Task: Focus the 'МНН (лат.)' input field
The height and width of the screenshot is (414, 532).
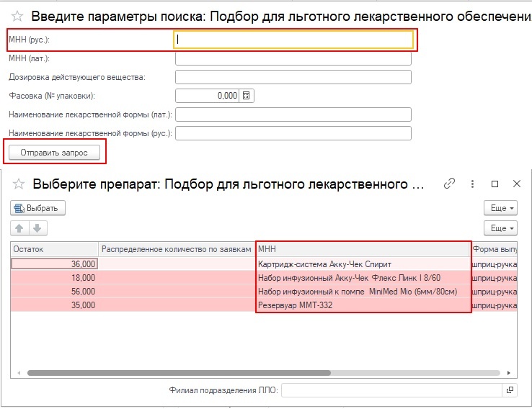Action: point(293,58)
